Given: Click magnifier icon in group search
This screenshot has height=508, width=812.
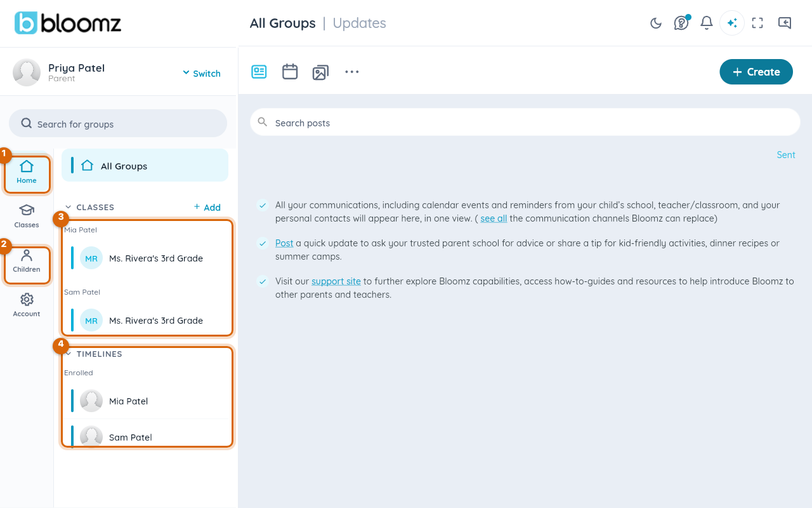Looking at the screenshot, I should coord(26,123).
